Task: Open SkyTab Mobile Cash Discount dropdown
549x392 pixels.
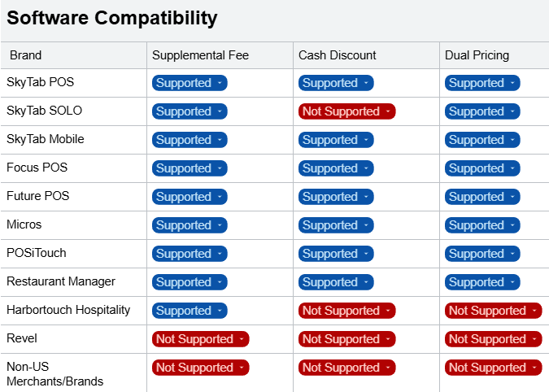Action: pyautogui.click(x=336, y=140)
